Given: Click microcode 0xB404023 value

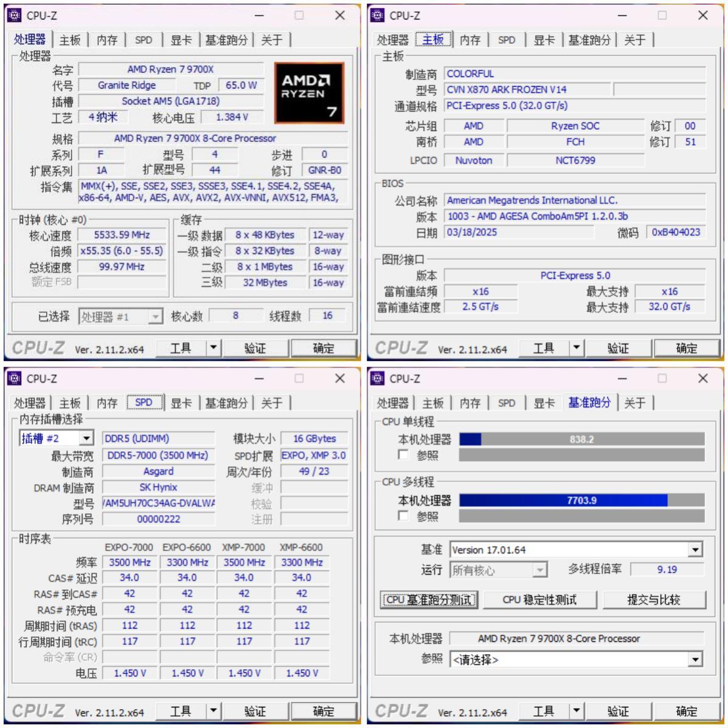Looking at the screenshot, I should [x=676, y=232].
